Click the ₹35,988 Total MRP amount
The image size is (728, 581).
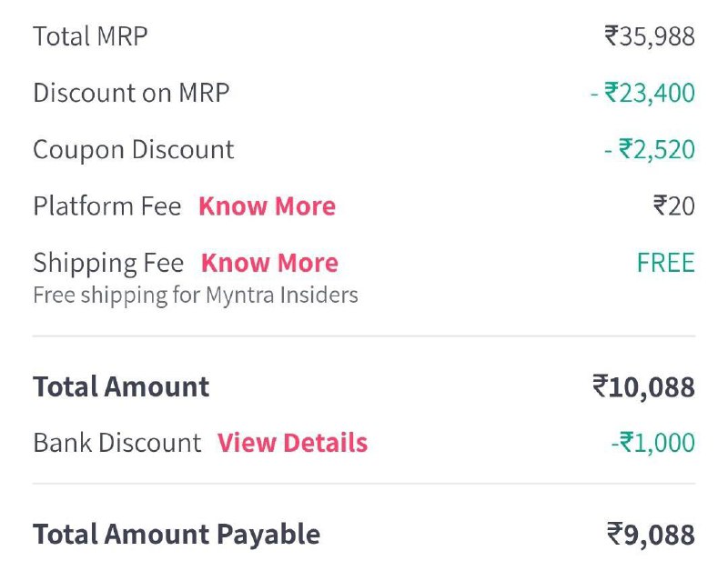[x=650, y=36]
